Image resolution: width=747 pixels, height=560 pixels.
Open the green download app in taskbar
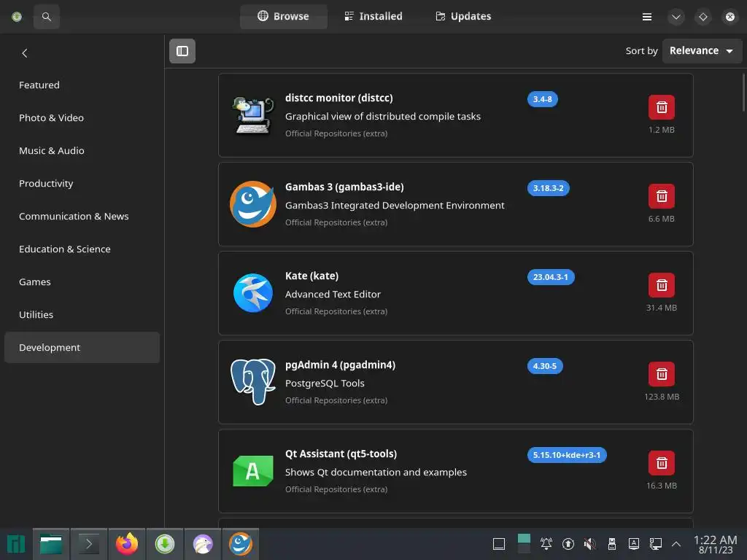[x=165, y=544]
